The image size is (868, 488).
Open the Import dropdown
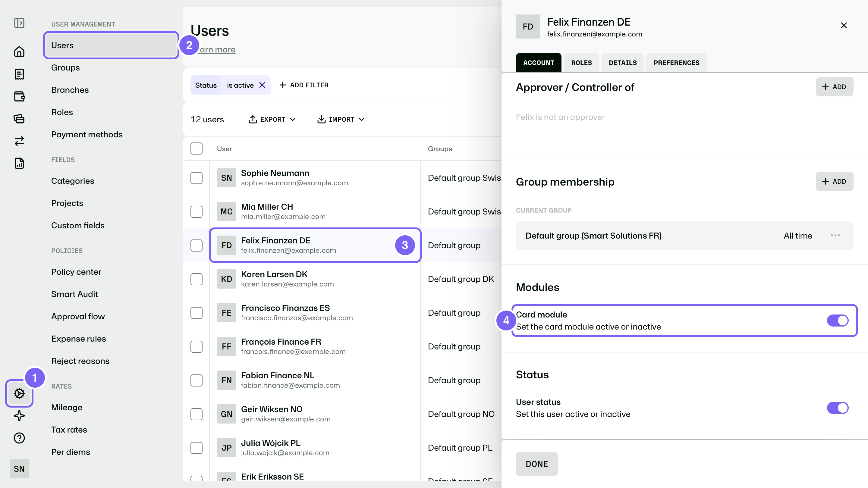click(x=341, y=119)
